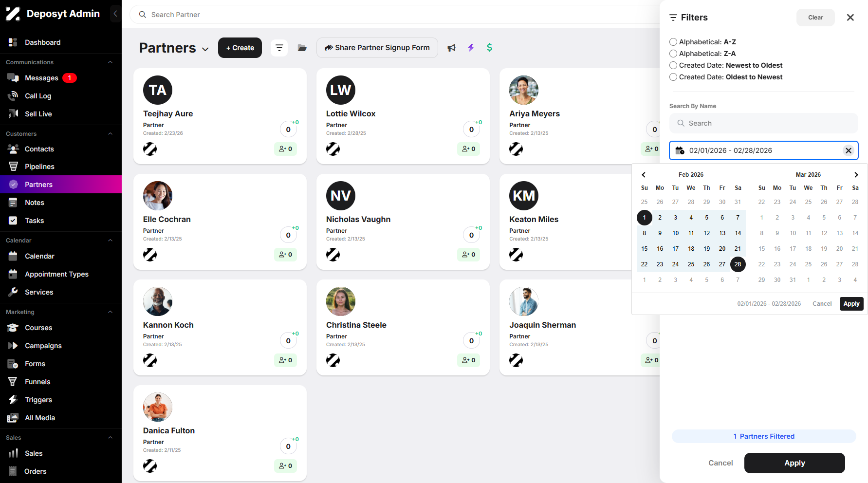The height and width of the screenshot is (483, 868).
Task: Go to previous month in date picker
Action: click(x=644, y=175)
